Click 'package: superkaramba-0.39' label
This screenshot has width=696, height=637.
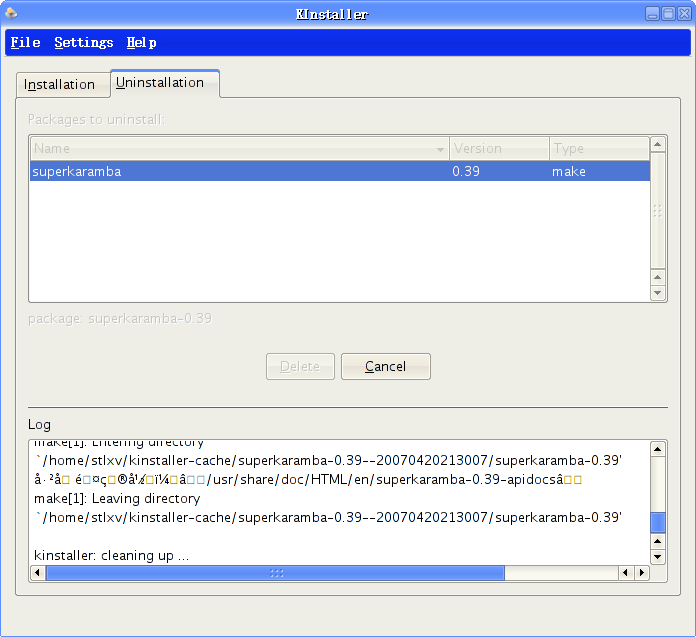(x=120, y=319)
